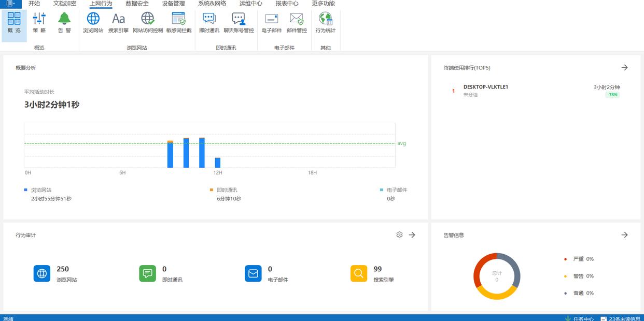Viewport: 644px width, 321px height.
Task: Open 任务中心 in status bar
Action: coord(579,318)
